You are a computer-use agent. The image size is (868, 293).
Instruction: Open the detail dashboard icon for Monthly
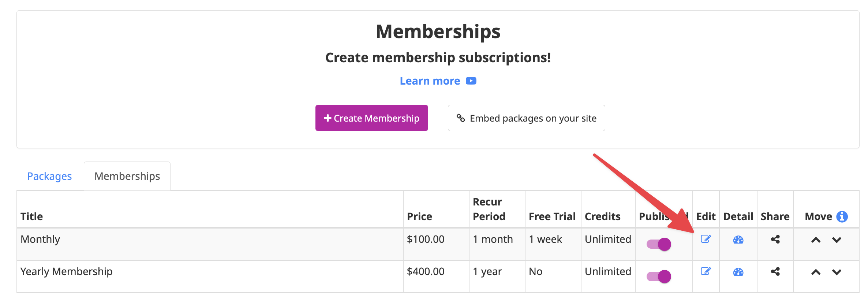738,240
